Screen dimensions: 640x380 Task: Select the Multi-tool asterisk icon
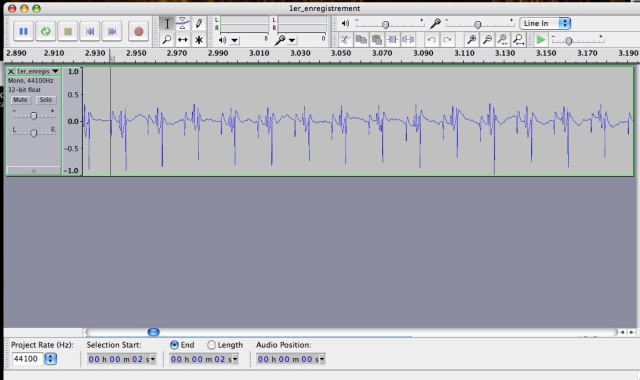point(198,40)
